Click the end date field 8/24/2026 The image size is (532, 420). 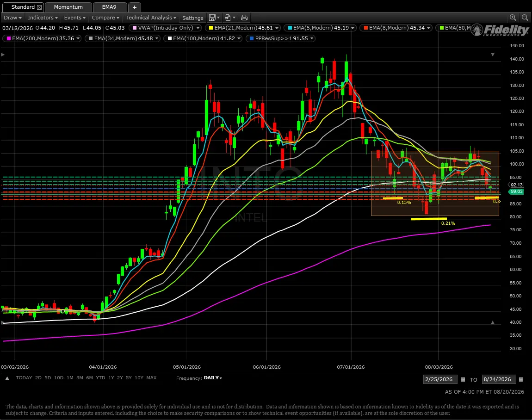pyautogui.click(x=498, y=379)
